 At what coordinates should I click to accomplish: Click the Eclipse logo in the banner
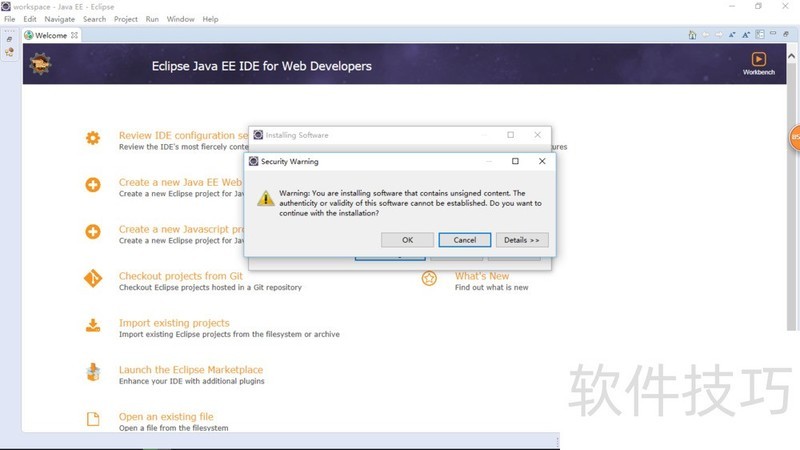pos(40,64)
